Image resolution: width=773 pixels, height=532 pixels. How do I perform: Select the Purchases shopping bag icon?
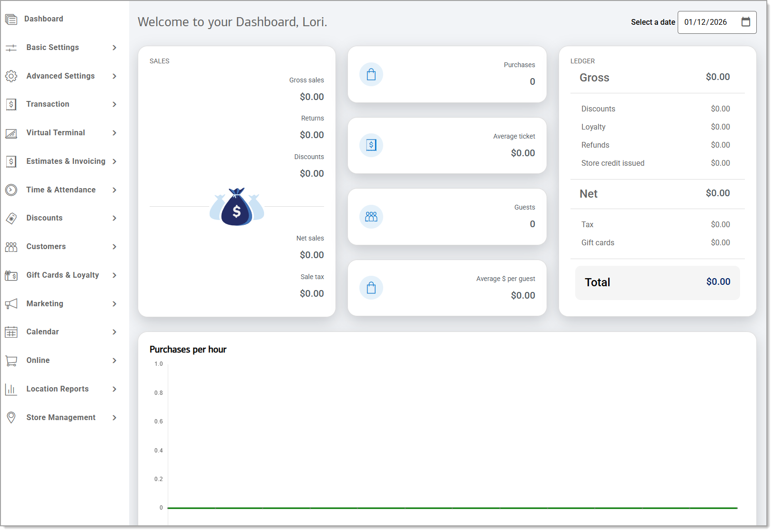point(371,74)
